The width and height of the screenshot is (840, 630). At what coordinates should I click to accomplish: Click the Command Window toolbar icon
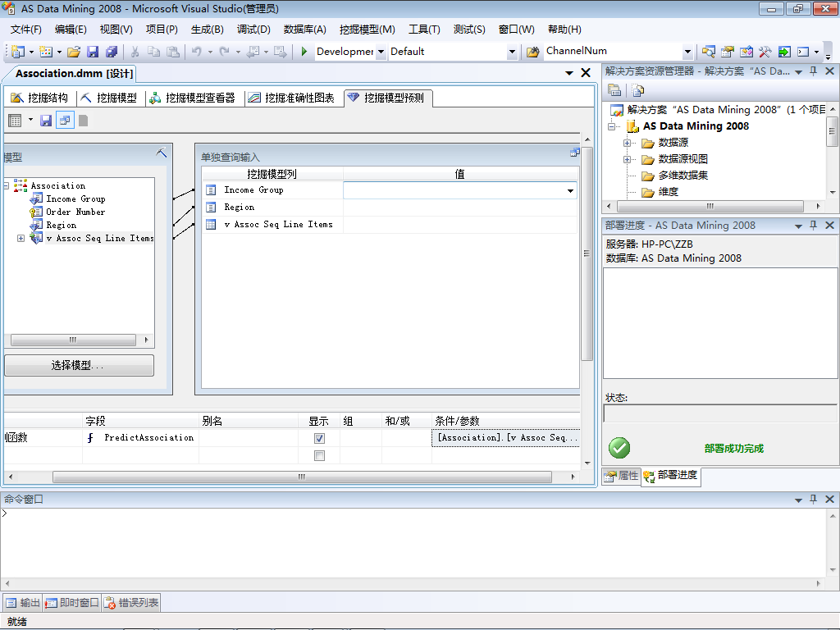(x=803, y=52)
